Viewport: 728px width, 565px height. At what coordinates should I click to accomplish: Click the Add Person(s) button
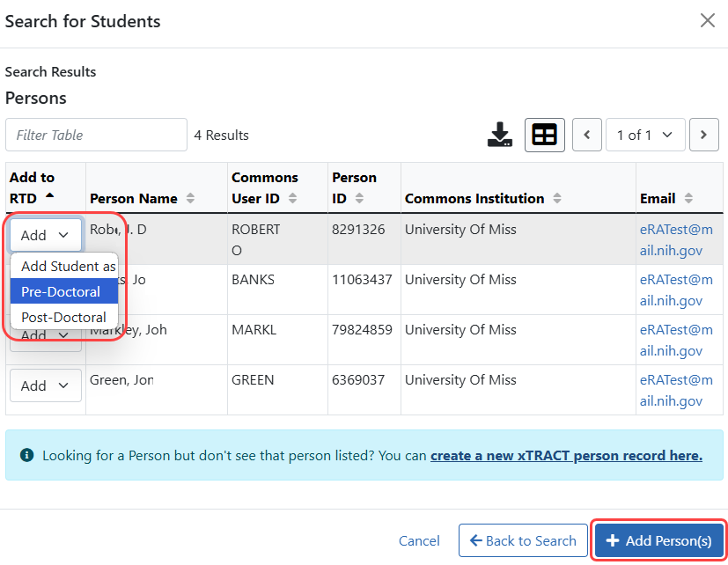[659, 540]
